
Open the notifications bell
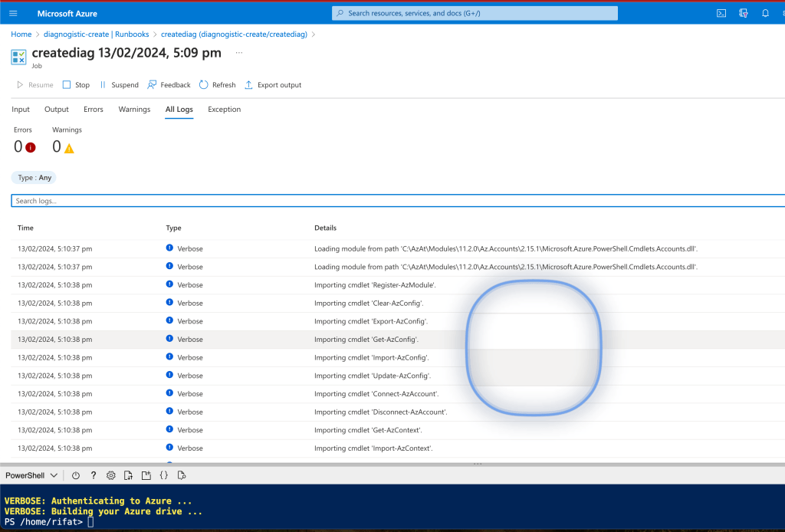766,14
